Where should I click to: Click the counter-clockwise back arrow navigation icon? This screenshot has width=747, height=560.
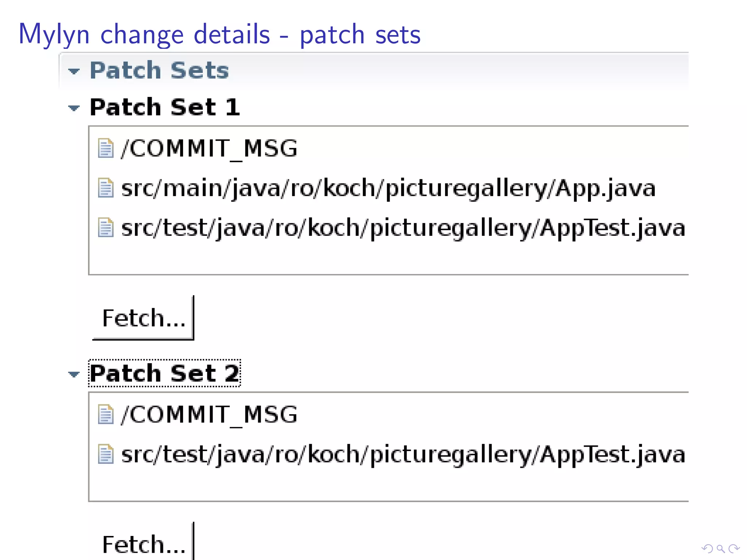(x=707, y=548)
